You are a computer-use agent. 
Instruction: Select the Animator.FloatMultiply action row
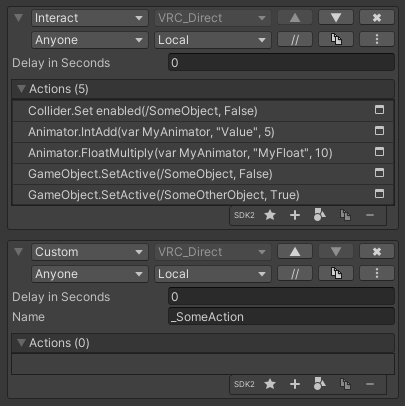tap(203, 153)
